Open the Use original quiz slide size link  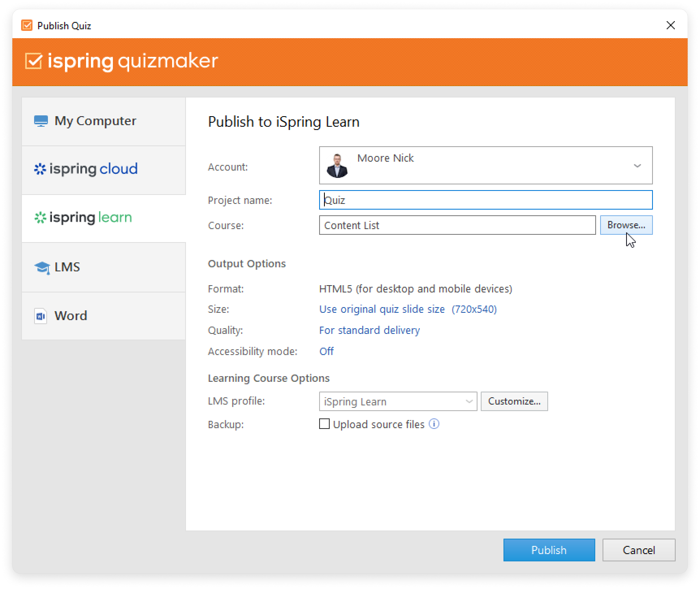click(x=408, y=309)
